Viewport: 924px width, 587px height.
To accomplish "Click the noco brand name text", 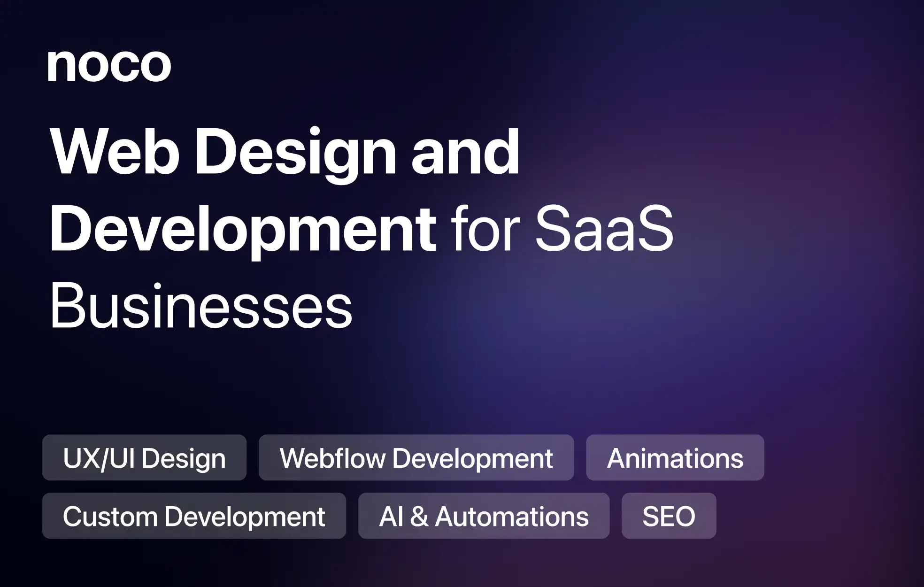I will 109,65.
